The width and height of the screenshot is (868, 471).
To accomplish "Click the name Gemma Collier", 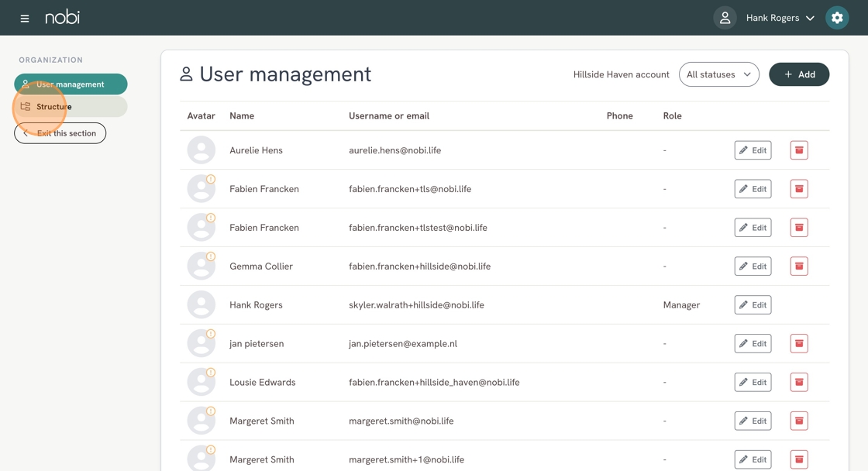I will (261, 266).
